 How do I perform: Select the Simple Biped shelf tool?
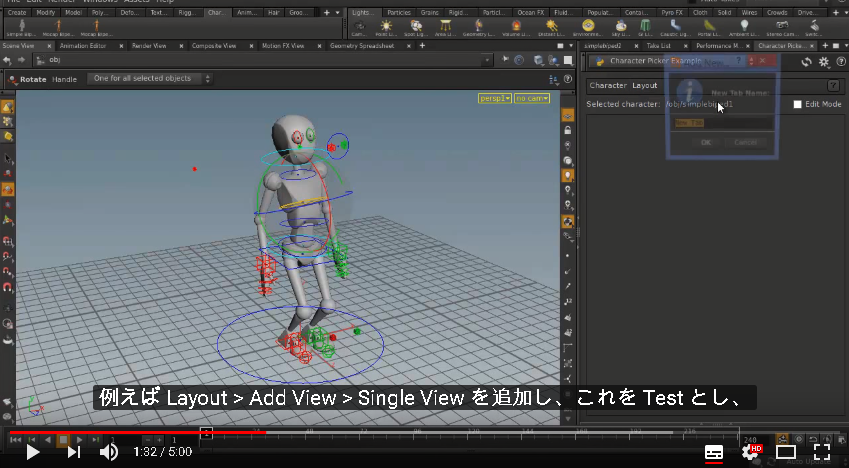(22, 27)
